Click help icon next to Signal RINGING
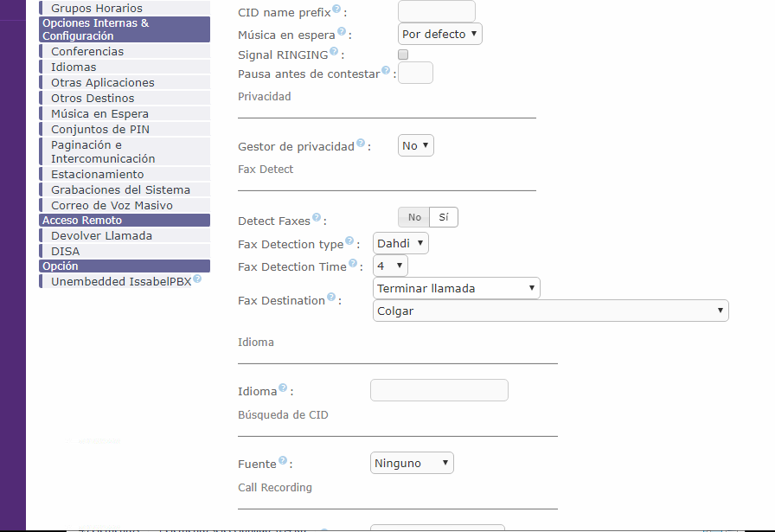This screenshot has height=532, width=775. pyautogui.click(x=333, y=52)
